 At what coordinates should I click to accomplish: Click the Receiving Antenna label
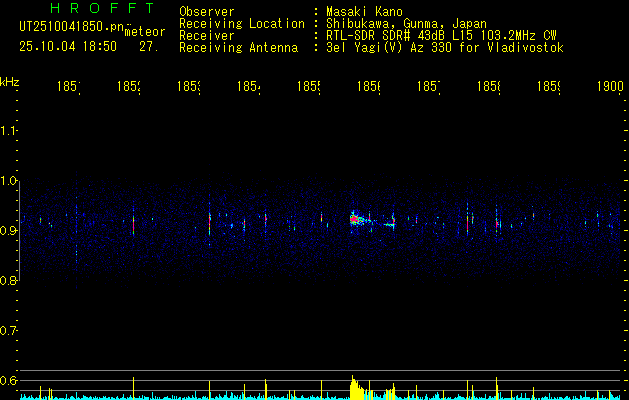(238, 48)
